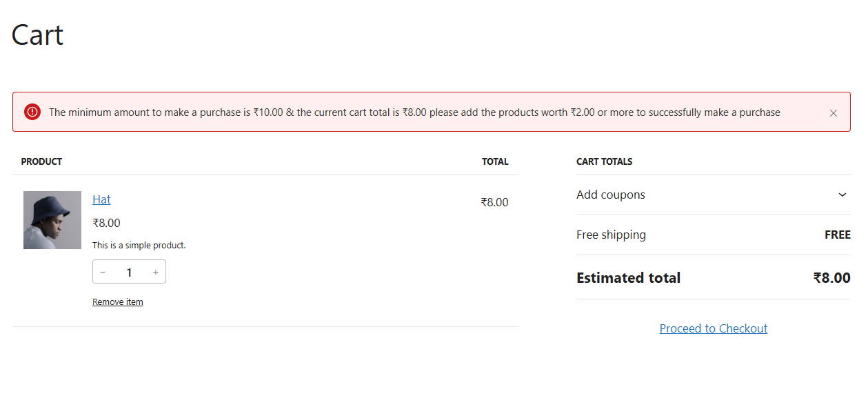
Task: Expand the Add coupons chevron
Action: (842, 195)
